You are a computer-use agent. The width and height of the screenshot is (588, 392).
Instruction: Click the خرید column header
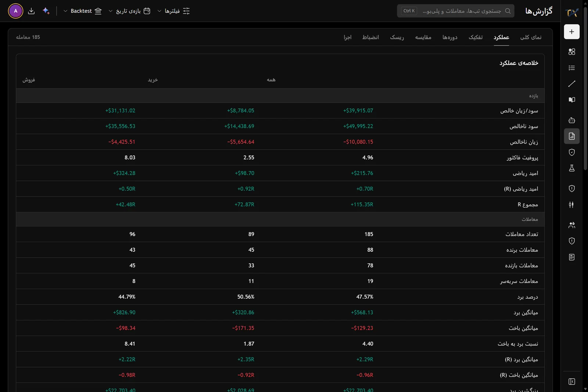pyautogui.click(x=153, y=80)
